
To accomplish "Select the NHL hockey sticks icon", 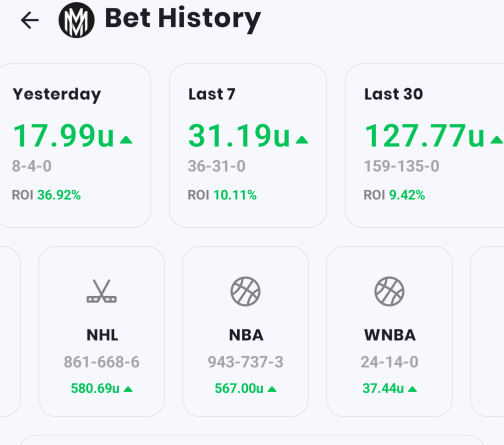I will click(x=101, y=292).
